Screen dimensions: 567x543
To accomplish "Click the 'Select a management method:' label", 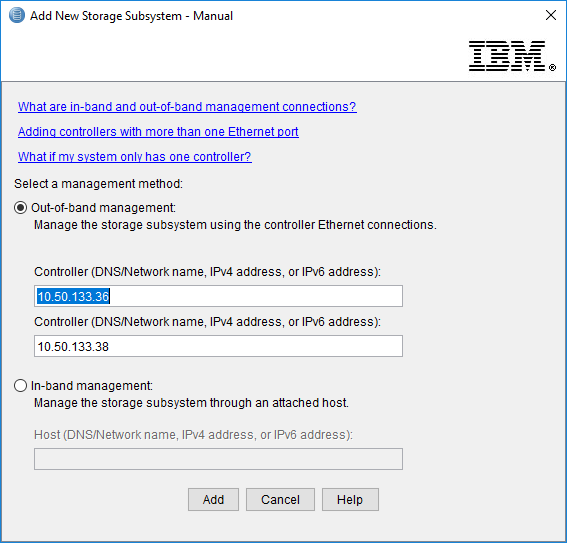I will click(98, 184).
